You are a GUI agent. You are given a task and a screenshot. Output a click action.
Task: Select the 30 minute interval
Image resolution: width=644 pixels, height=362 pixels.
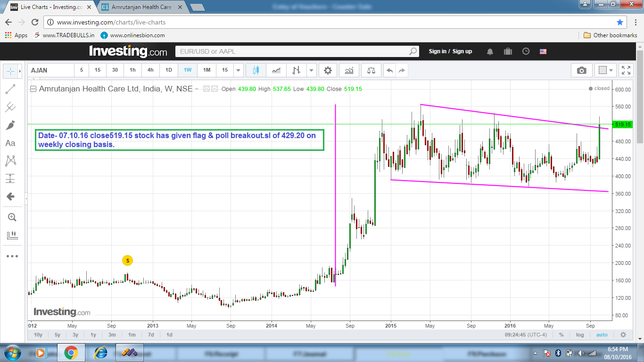point(115,70)
